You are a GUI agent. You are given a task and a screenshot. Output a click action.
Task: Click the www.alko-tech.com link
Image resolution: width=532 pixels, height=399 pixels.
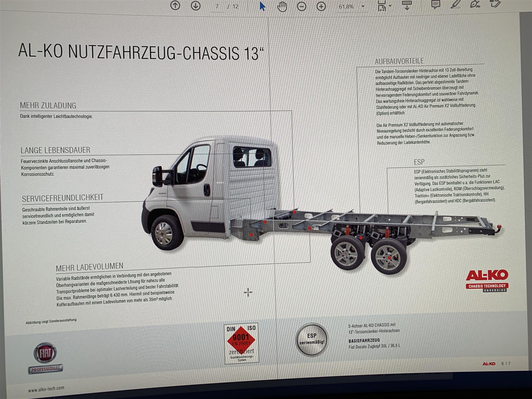(x=46, y=389)
